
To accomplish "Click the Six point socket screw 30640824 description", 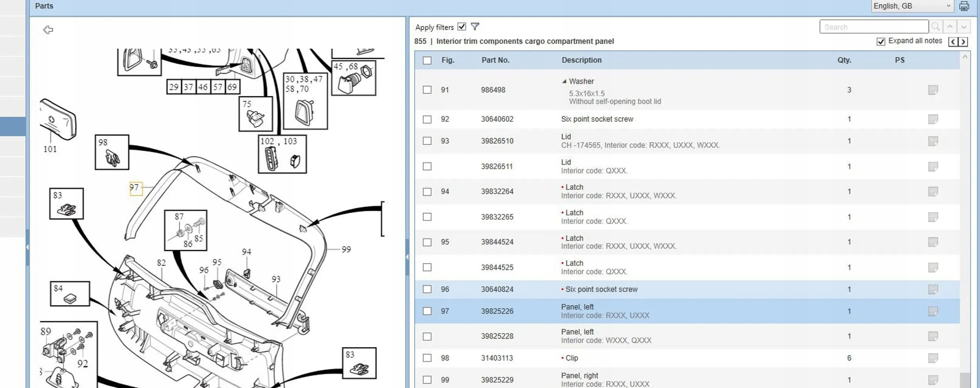I will [601, 290].
